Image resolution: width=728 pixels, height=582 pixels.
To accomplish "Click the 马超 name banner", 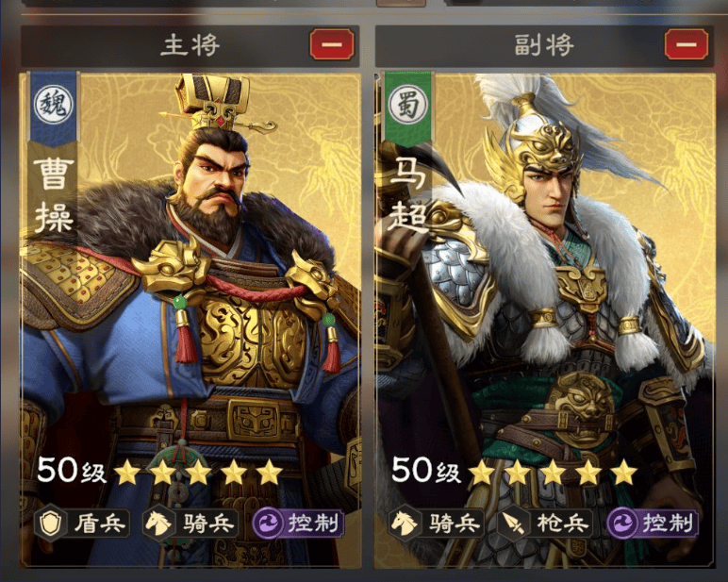I will coord(407,194).
